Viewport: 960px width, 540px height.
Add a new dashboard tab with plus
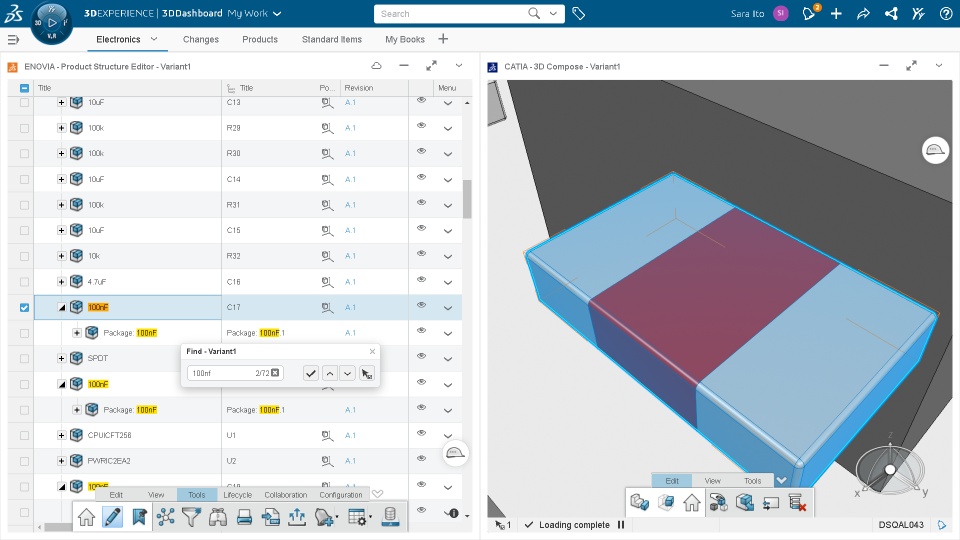coord(443,39)
